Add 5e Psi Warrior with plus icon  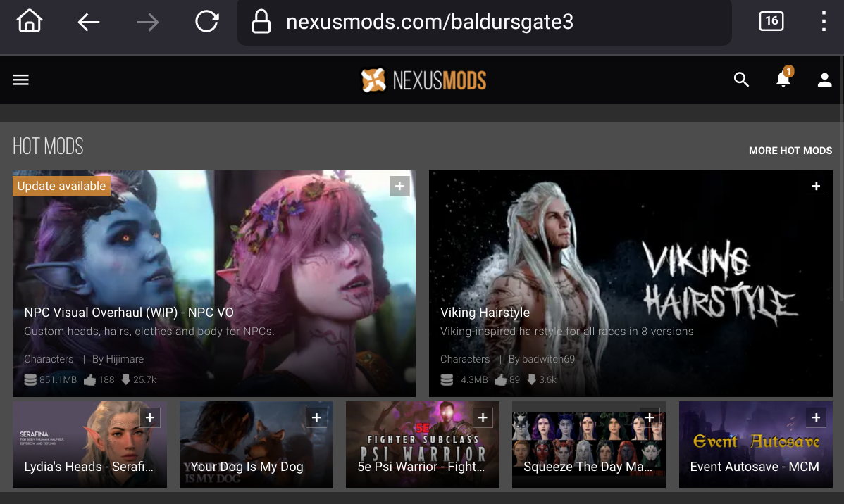click(x=483, y=417)
